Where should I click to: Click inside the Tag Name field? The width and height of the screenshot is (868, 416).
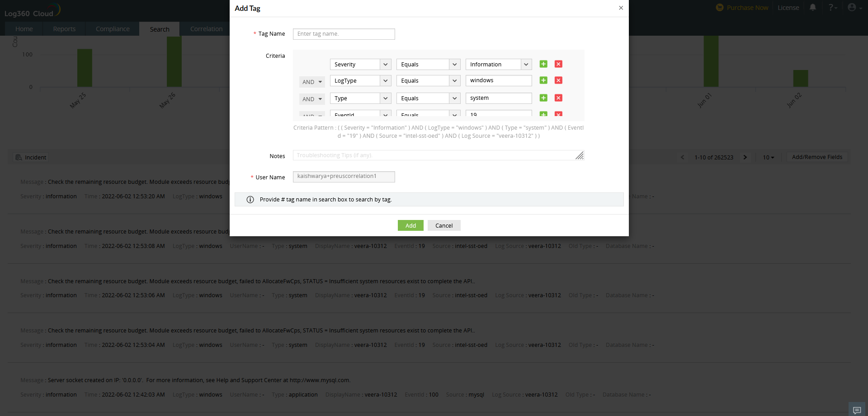(344, 34)
